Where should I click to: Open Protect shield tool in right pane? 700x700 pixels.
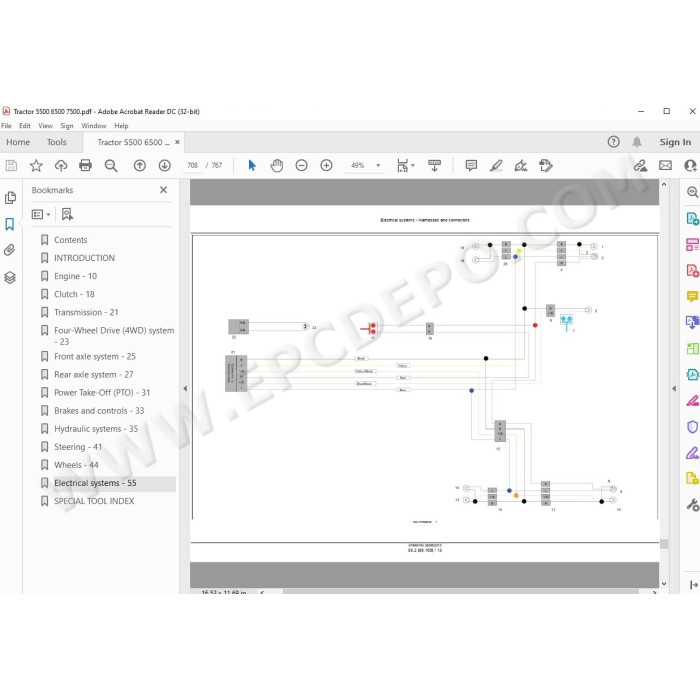point(692,427)
